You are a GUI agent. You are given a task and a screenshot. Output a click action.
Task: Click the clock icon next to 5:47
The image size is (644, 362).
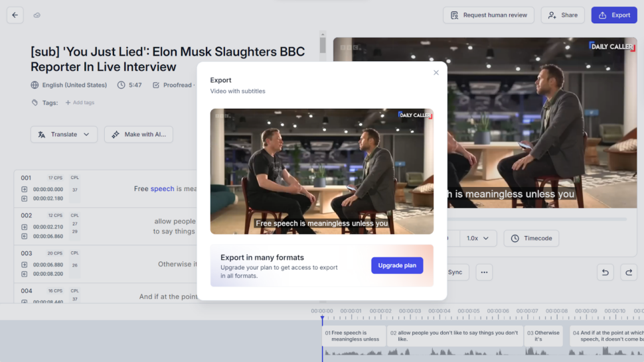121,85
